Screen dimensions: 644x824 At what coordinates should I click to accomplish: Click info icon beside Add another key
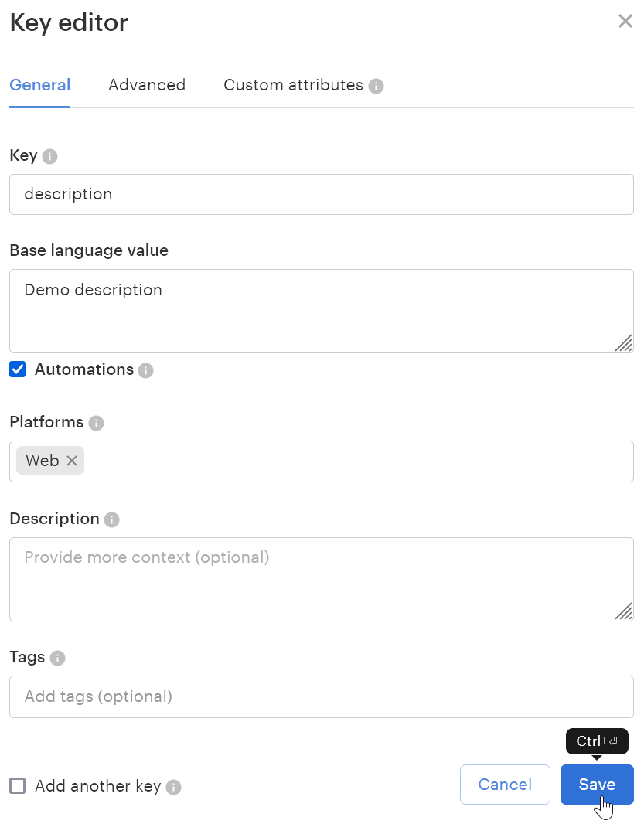pos(174,788)
